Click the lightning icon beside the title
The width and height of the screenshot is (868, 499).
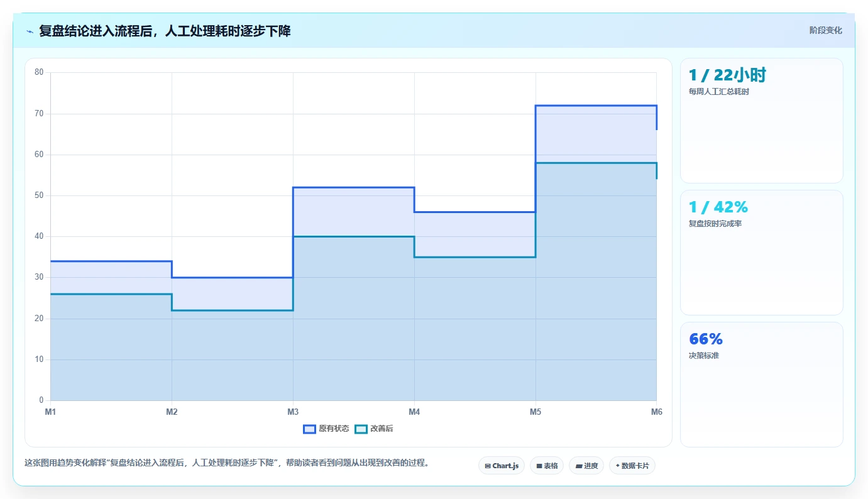[x=30, y=31]
